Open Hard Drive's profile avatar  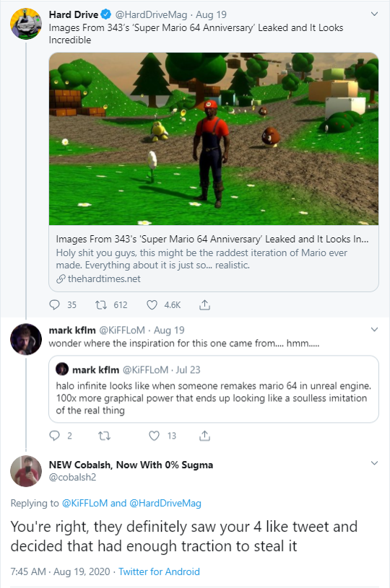(x=26, y=24)
